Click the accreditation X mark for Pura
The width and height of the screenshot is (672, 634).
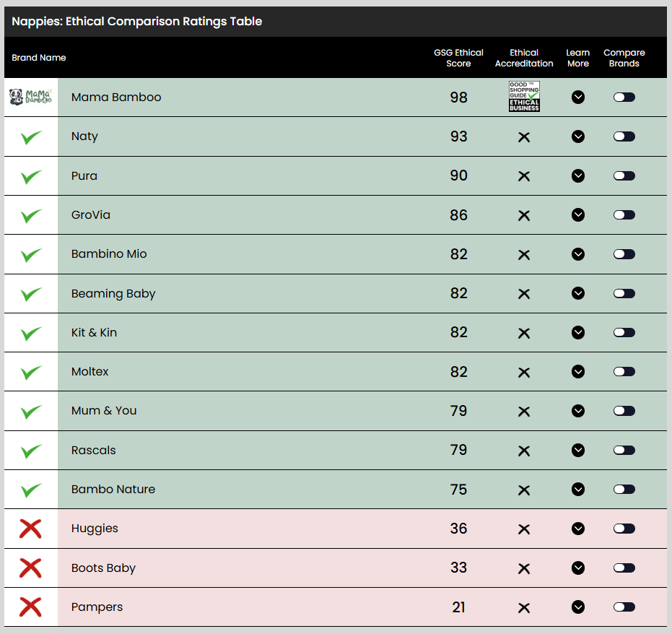524,176
